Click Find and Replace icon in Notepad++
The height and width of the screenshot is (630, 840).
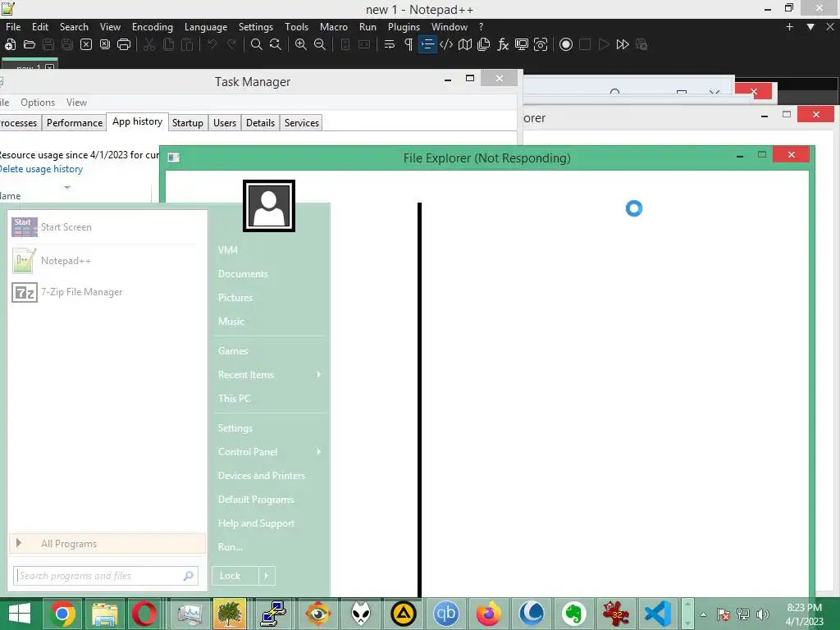click(x=276, y=44)
